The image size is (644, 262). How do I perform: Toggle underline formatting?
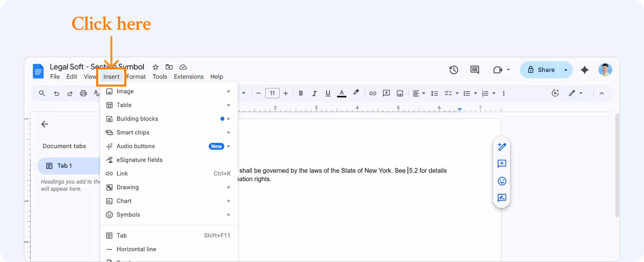tap(328, 93)
